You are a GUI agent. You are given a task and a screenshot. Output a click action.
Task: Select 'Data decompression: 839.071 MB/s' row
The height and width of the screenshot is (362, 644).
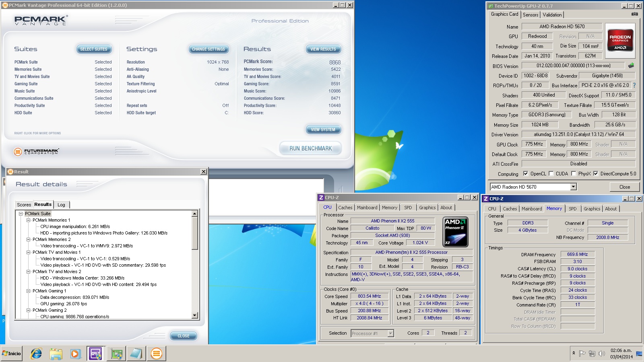(75, 297)
